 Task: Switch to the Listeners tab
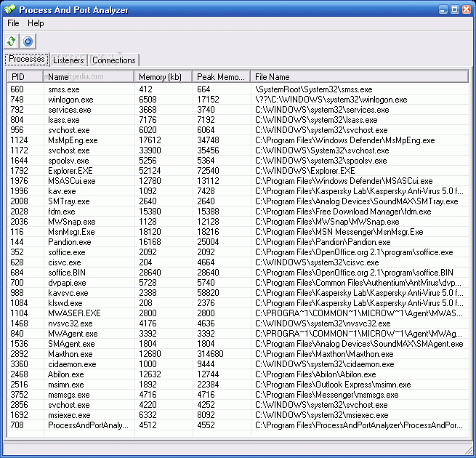click(68, 60)
